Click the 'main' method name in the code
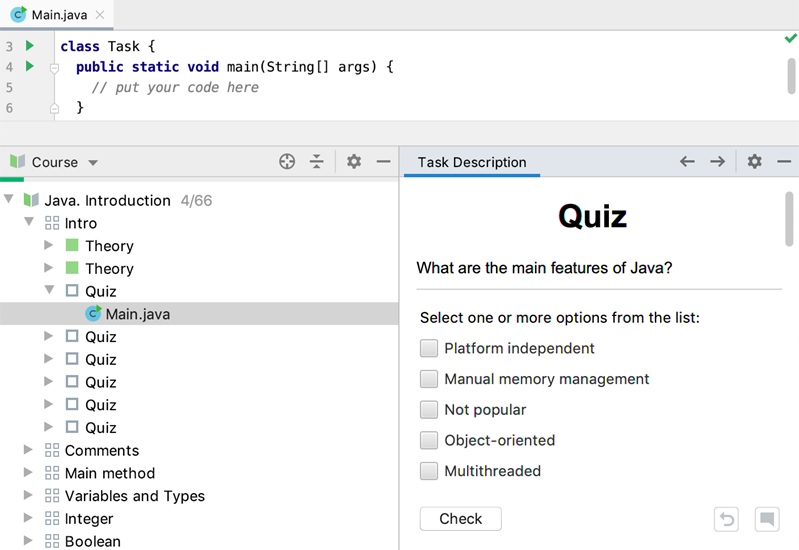The height and width of the screenshot is (550, 799). click(x=243, y=67)
